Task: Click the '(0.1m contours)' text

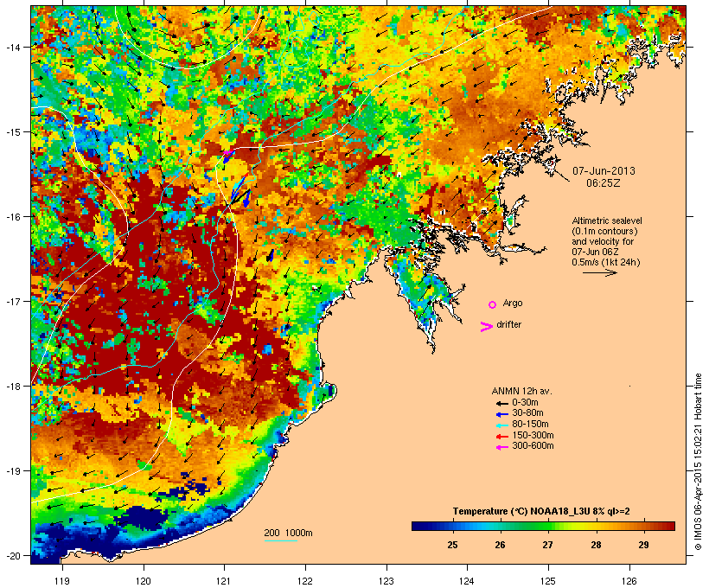Action: pyautogui.click(x=604, y=231)
